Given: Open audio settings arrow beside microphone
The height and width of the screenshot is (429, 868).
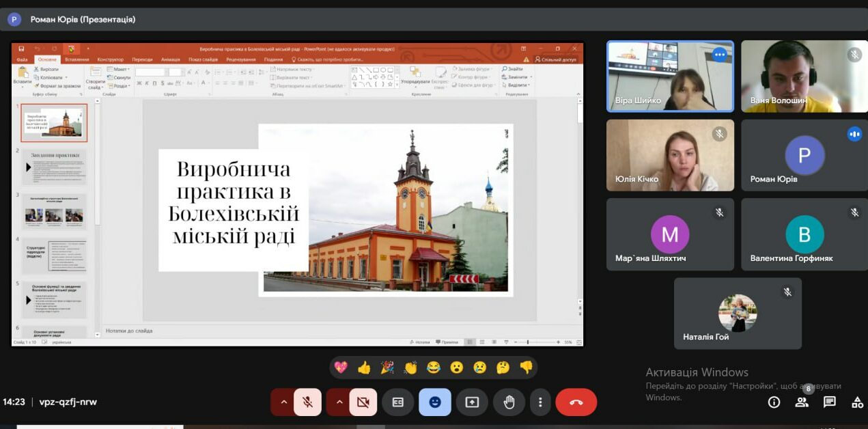Looking at the screenshot, I should click(283, 402).
